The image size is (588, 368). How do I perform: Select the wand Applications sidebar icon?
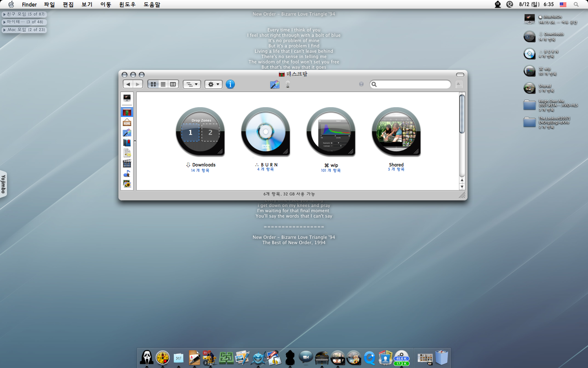coord(127,132)
